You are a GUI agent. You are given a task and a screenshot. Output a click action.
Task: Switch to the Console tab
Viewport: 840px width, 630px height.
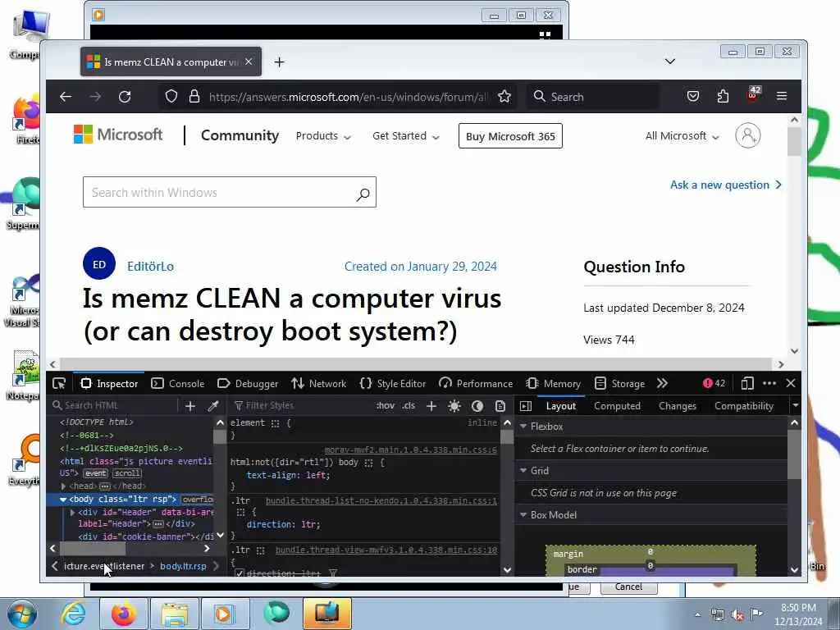point(178,384)
